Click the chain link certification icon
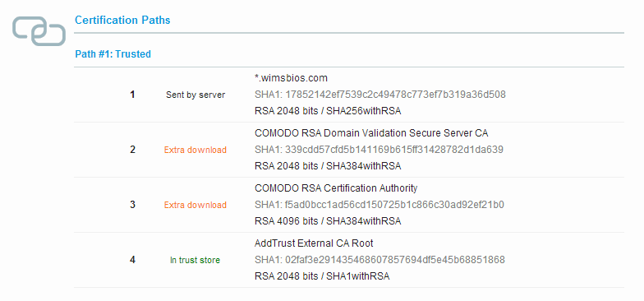The width and height of the screenshot is (644, 301). (x=39, y=31)
